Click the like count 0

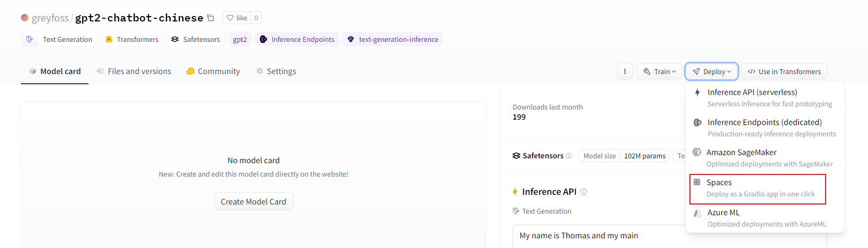click(x=256, y=18)
